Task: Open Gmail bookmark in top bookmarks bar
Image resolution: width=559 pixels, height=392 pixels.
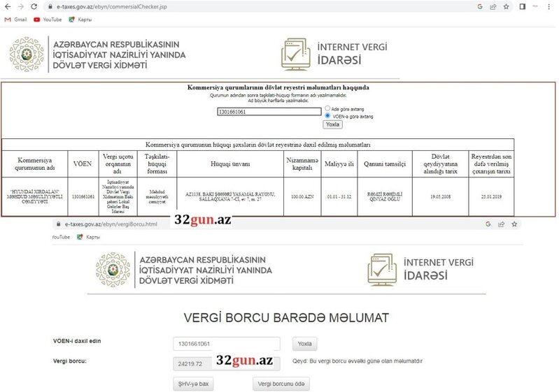Action: [15, 20]
